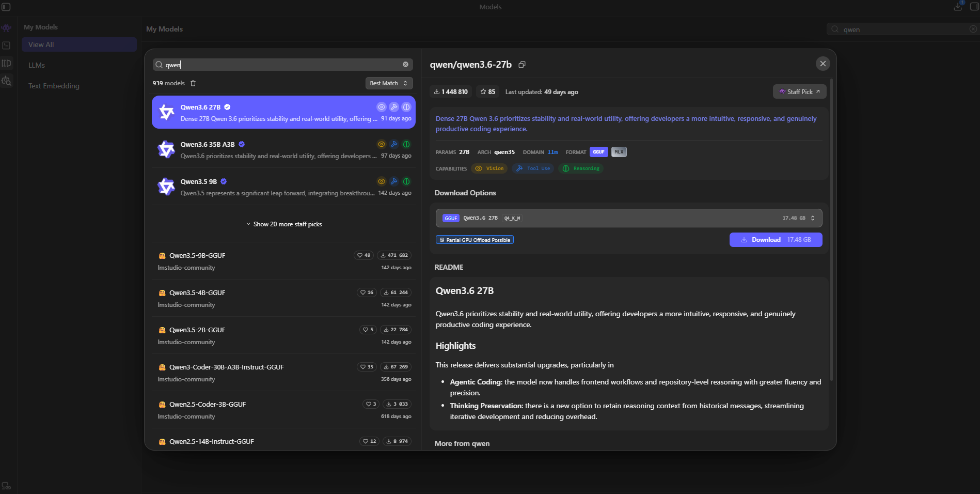Click the Qwen logo on Qwen3.6 35B A3B
Screen dimensions: 980x494
[166, 149]
